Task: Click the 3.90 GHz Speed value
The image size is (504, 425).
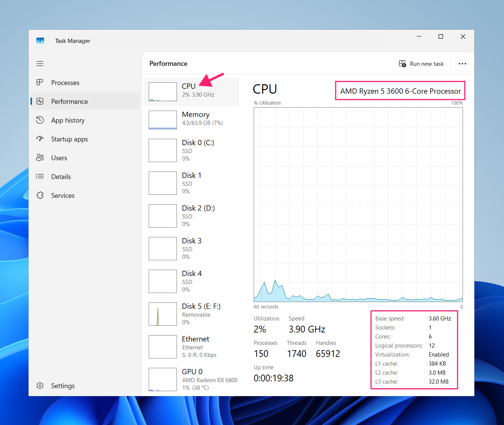Action: [x=307, y=329]
